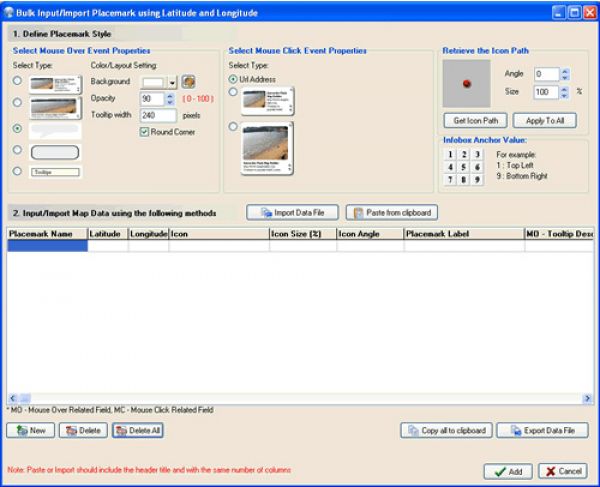Click the Size input field
This screenshot has width=600, height=487.
546,92
